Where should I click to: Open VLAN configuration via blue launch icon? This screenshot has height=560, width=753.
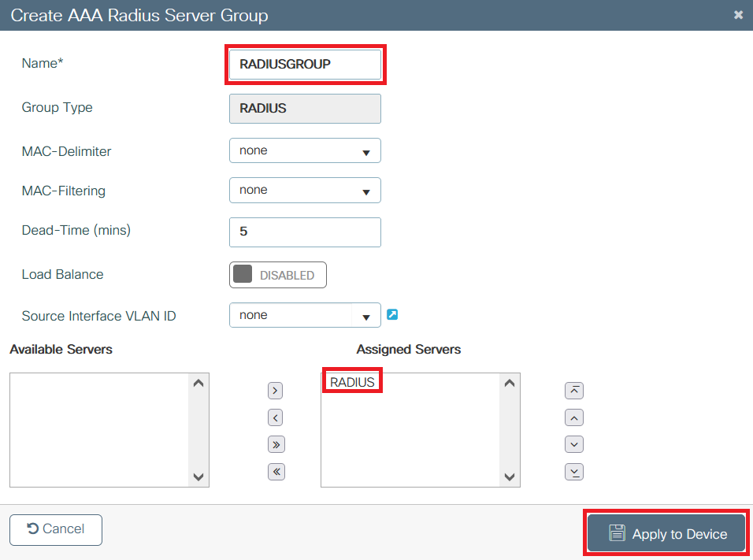392,313
